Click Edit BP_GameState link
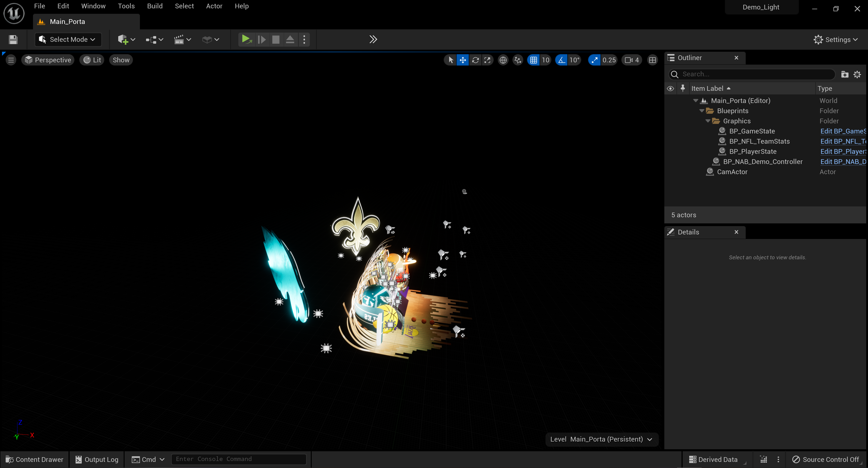 (x=842, y=131)
